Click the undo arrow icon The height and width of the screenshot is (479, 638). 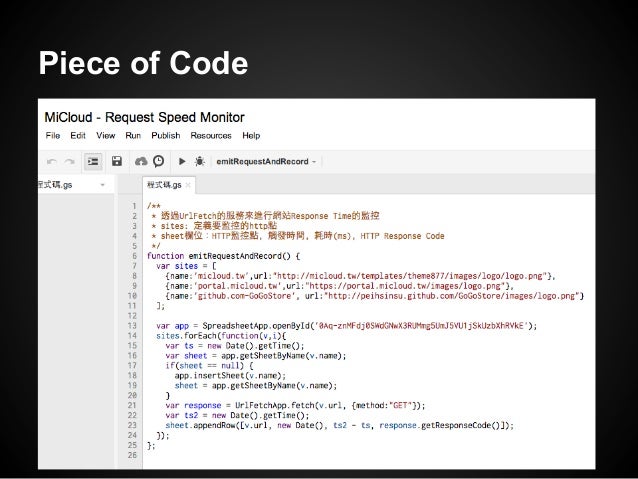coord(52,162)
